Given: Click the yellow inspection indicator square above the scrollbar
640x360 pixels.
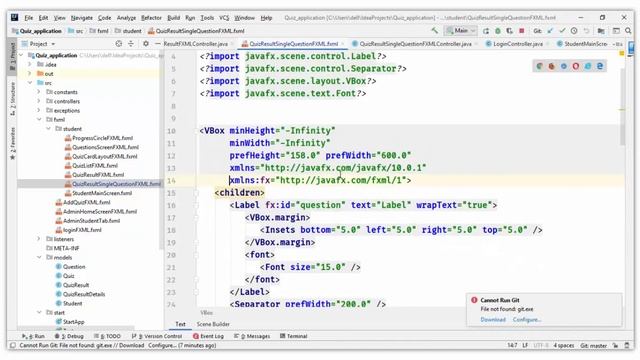Looking at the screenshot, I should click(x=622, y=54).
